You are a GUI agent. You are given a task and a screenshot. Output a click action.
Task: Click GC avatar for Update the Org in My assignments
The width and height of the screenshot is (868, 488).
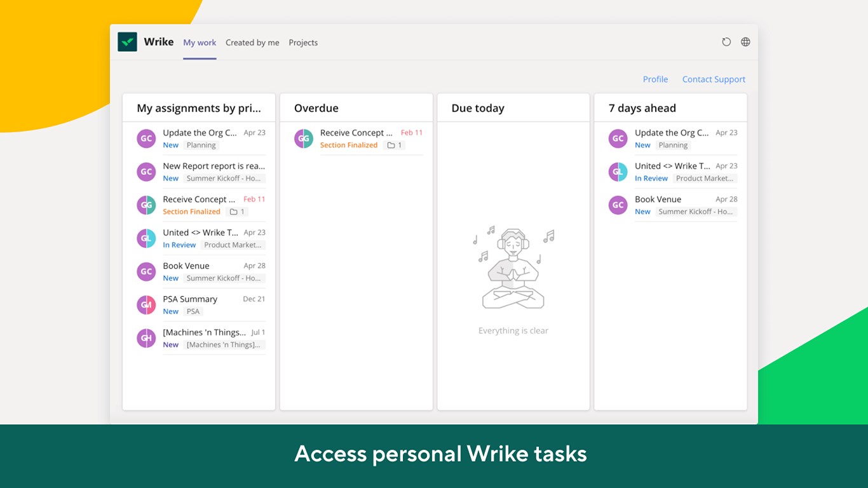point(146,139)
